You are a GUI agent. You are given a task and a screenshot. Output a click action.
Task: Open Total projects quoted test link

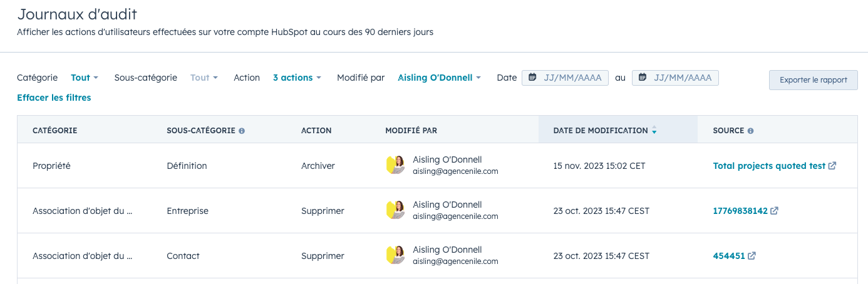tap(769, 166)
